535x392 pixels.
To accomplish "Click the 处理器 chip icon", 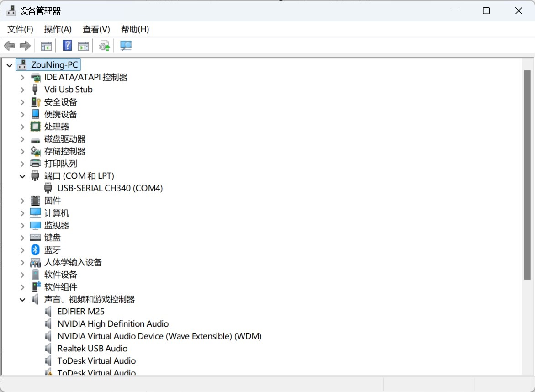I will 36,127.
